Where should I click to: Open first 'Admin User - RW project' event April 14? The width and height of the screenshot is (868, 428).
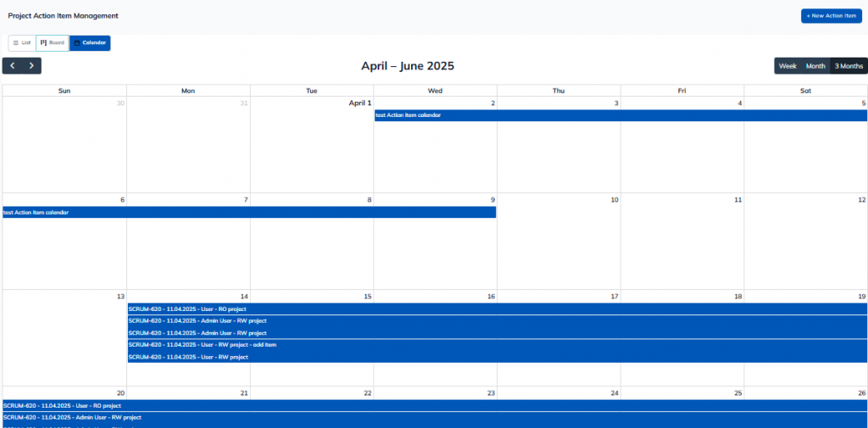click(x=496, y=321)
